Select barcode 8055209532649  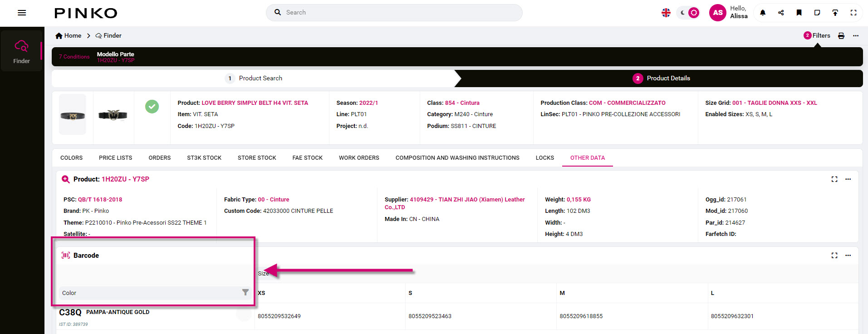(279, 316)
